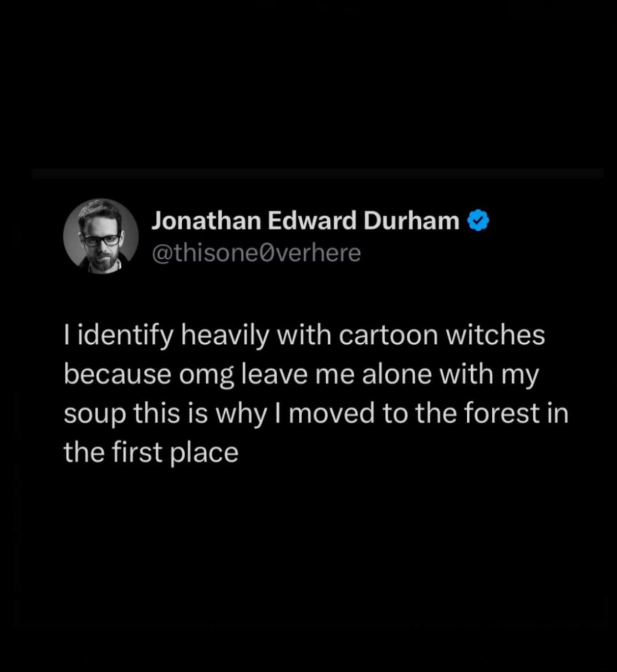Click the middle name "Edward" in the header

312,221
